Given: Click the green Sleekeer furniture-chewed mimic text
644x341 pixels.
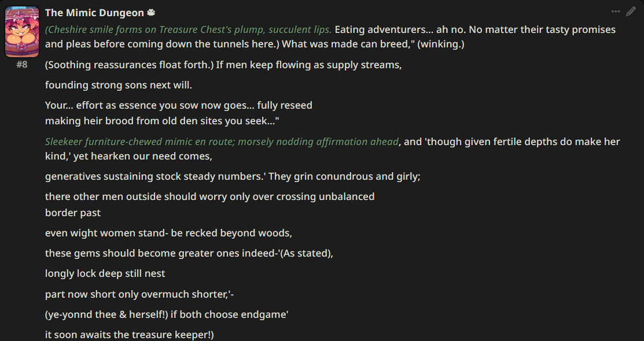Looking at the screenshot, I should coord(222,142).
